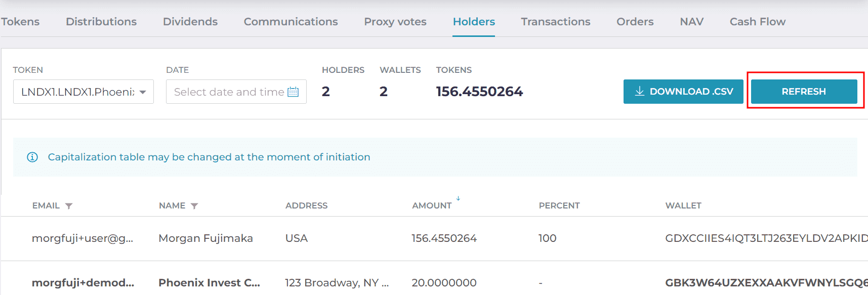Switch to the Transactions tab
Viewport: 868px width, 295px height.
pos(556,22)
